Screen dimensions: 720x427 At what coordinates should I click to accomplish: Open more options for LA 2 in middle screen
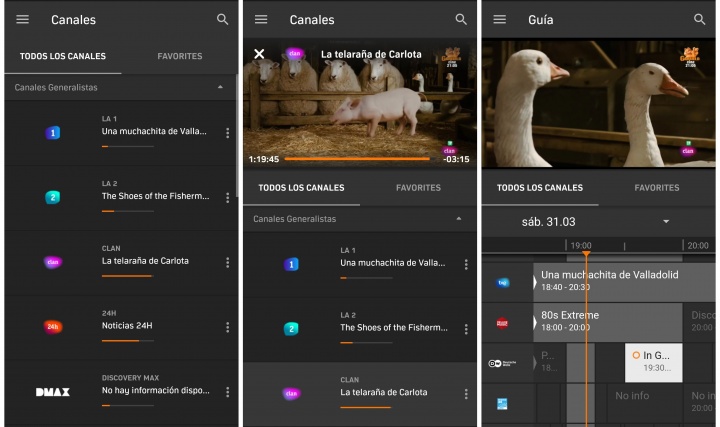466,329
